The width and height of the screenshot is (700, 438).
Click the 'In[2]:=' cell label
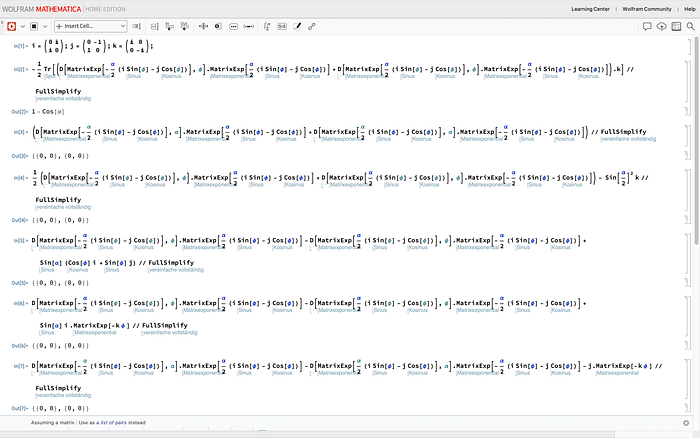(x=21, y=69)
